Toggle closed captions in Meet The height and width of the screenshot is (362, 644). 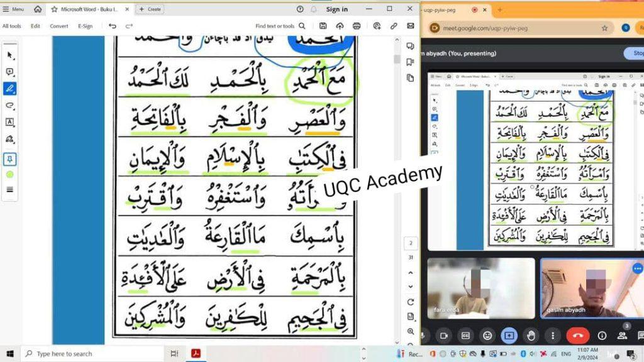pyautogui.click(x=465, y=336)
